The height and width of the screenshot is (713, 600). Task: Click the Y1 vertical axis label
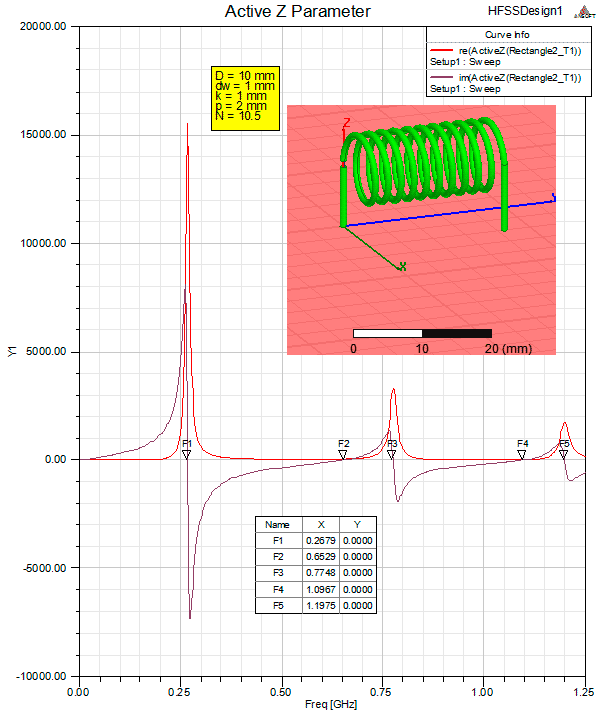click(x=12, y=351)
